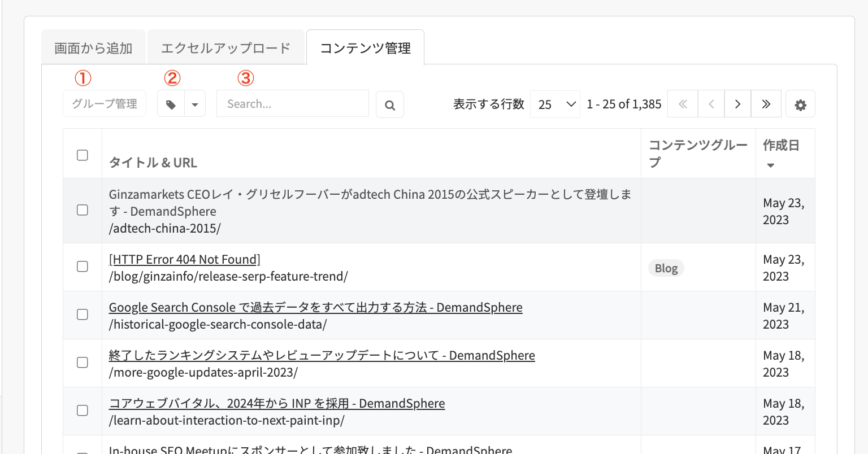Select コンテンツ管理 tab
Image resolution: width=868 pixels, height=454 pixels.
(366, 48)
